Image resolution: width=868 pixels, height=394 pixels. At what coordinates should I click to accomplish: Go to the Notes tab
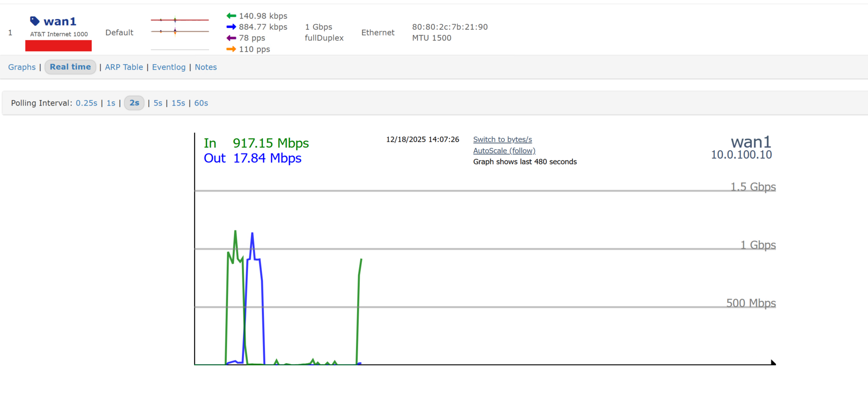point(206,67)
